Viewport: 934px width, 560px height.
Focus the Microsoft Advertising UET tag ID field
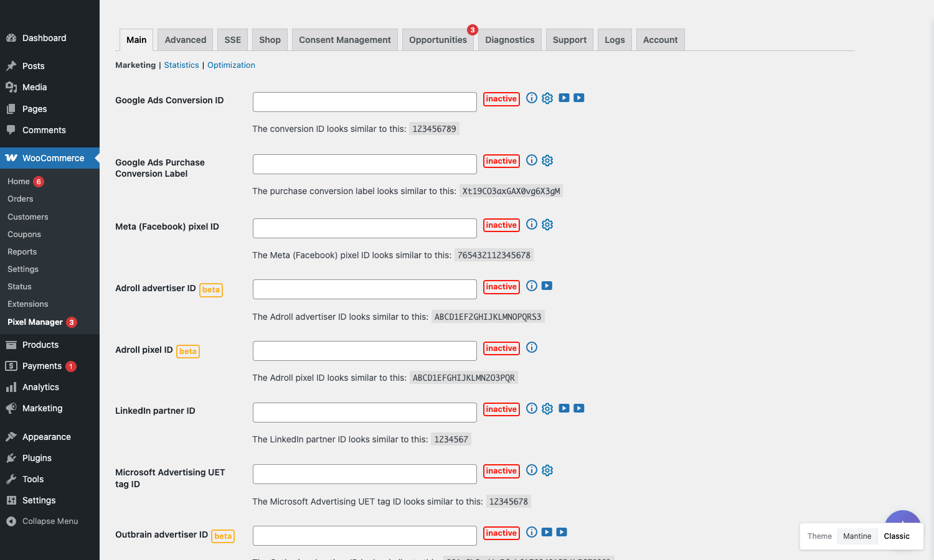[x=365, y=474]
